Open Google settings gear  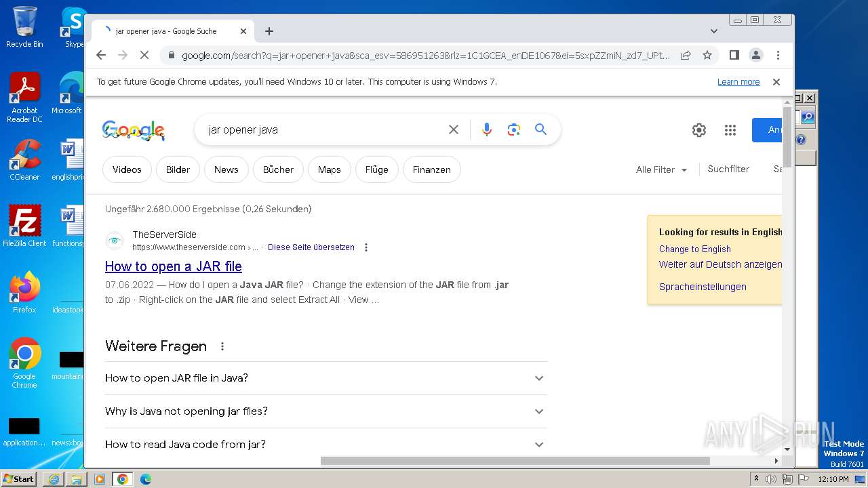coord(699,130)
